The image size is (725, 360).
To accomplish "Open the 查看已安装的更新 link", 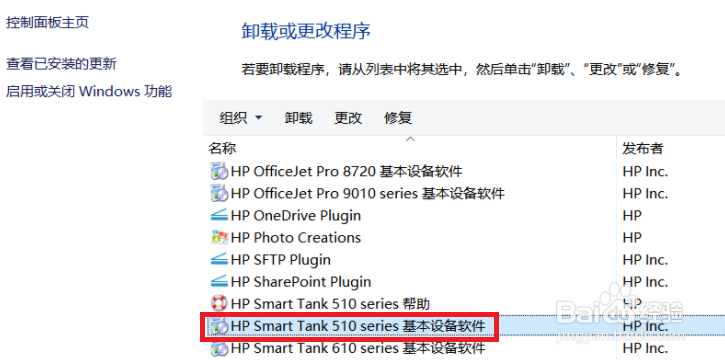I will (61, 64).
